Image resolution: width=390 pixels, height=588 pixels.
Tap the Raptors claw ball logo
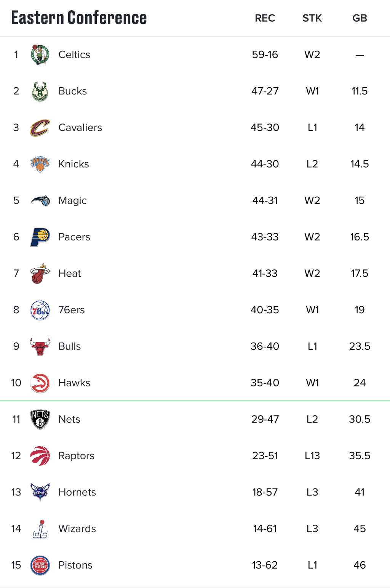click(x=40, y=456)
